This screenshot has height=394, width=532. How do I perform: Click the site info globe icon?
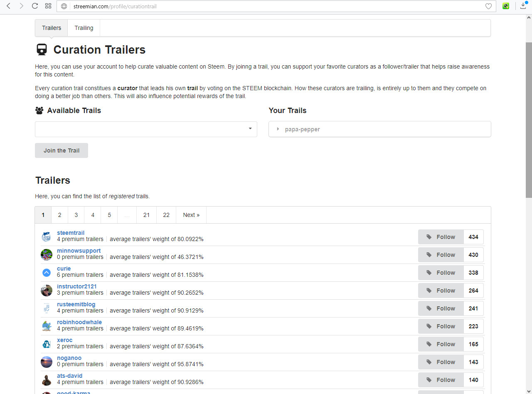click(x=64, y=6)
